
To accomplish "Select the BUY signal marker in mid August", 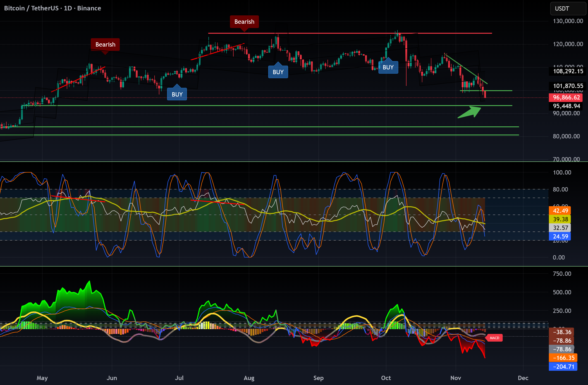I will coord(278,72).
